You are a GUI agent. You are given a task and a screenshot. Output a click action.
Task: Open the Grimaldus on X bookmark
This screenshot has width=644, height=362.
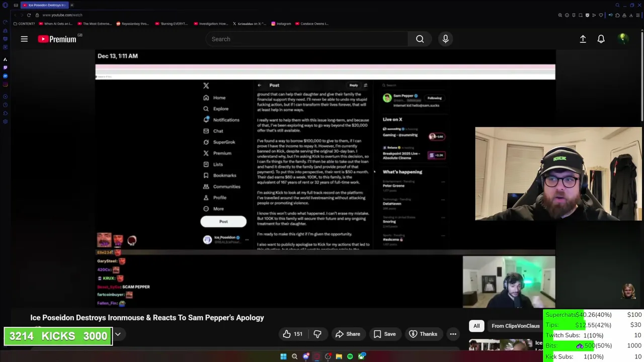(249, 24)
